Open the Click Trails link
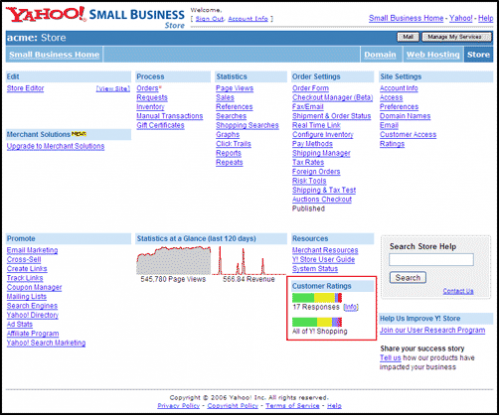This screenshot has height=417, width=500. (x=233, y=144)
